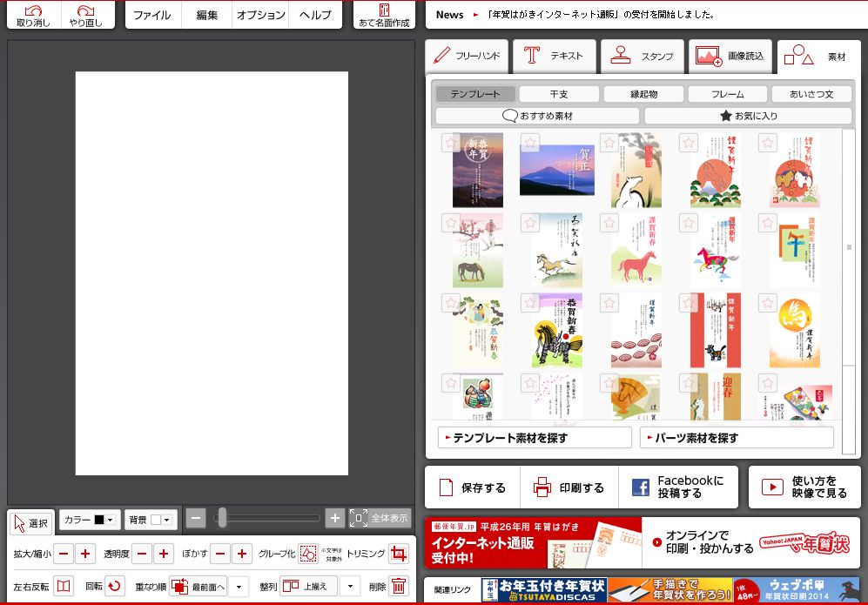Open 使い方を映像で見る tutorial video

pos(805,487)
